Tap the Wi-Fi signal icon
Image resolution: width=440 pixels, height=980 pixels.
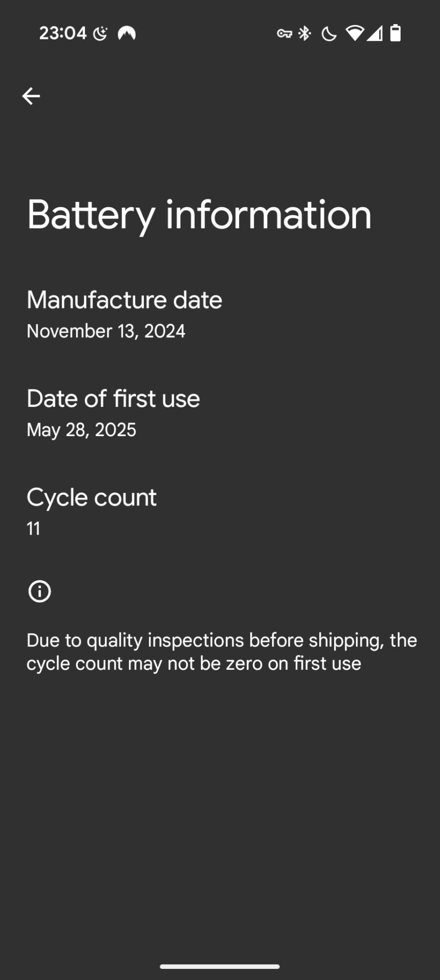pos(355,33)
